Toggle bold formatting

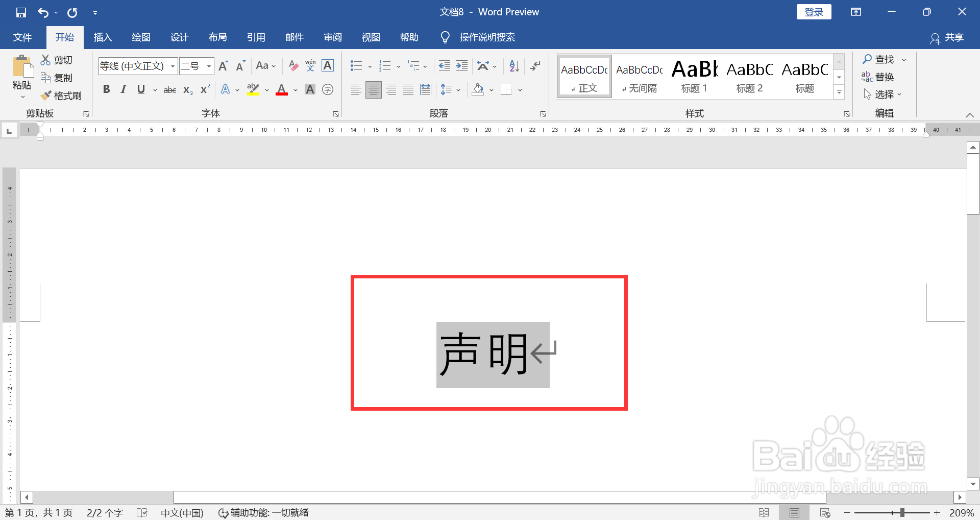coord(106,90)
